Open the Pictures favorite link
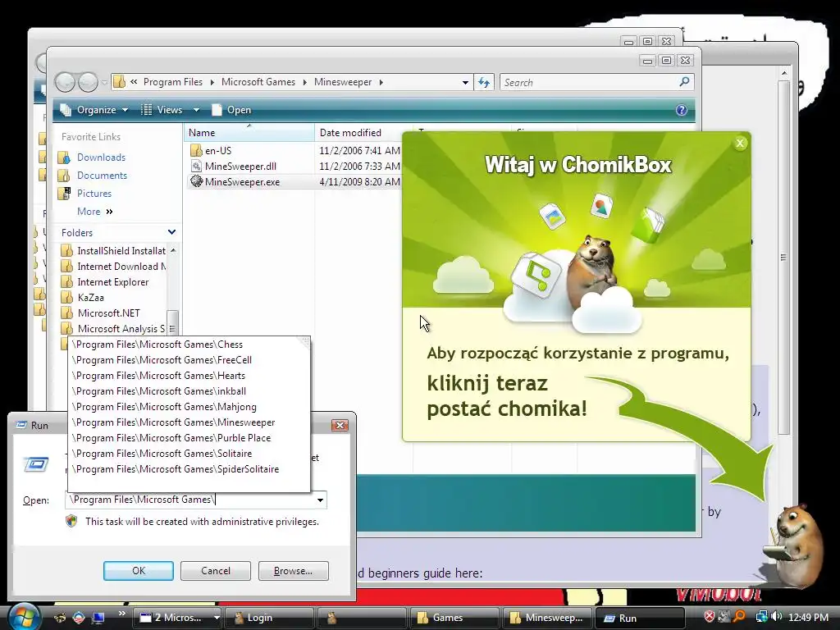The width and height of the screenshot is (840, 630). [x=94, y=194]
